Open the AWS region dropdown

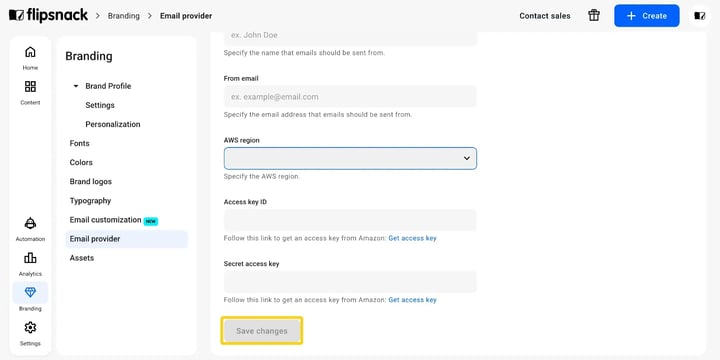350,158
